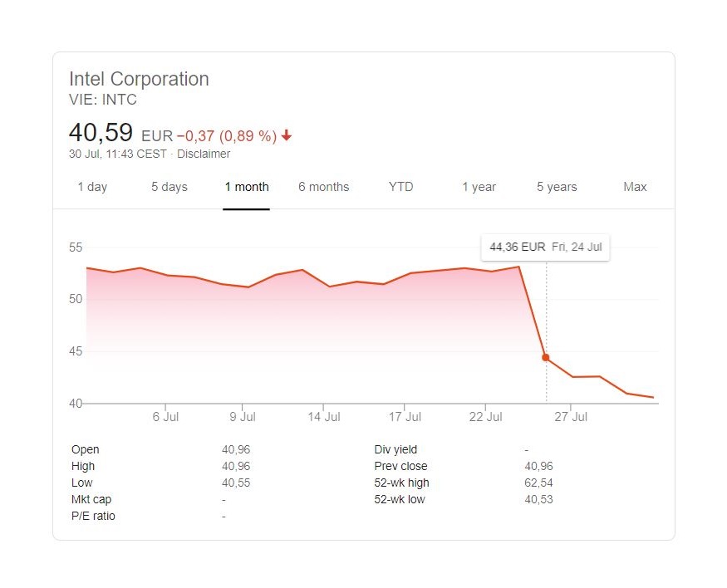Image resolution: width=727 pixels, height=588 pixels.
Task: Click the 27 Jul axis label
Action: point(571,417)
